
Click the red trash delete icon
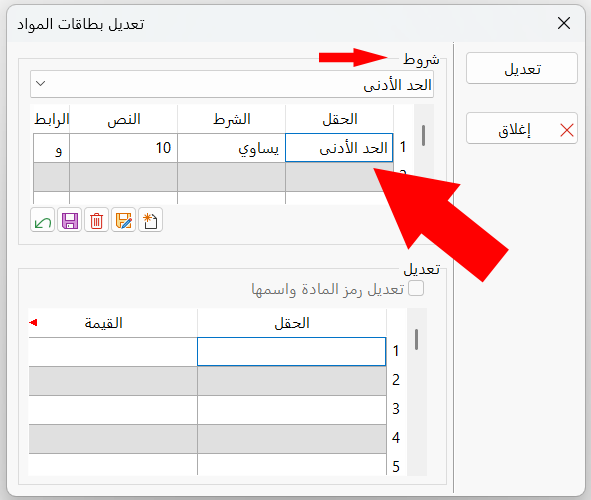[96, 220]
